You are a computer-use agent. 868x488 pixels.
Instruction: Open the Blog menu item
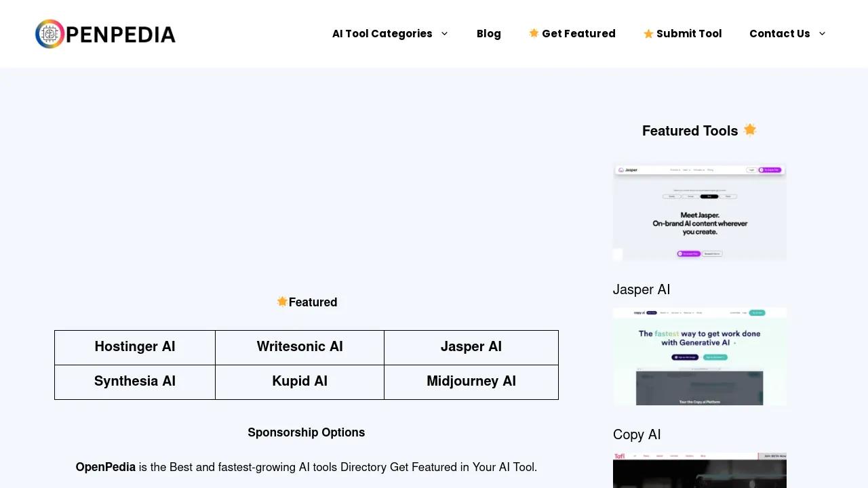pyautogui.click(x=488, y=34)
